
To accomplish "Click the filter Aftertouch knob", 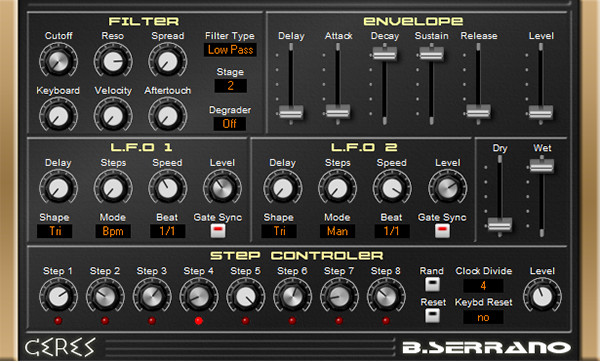I will (168, 115).
